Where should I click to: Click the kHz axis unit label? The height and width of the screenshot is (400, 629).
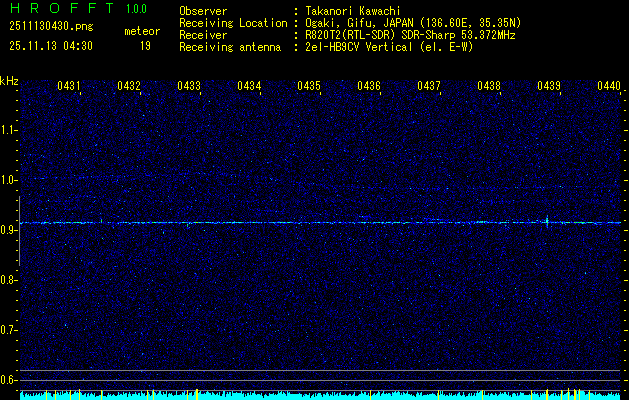tap(9, 81)
